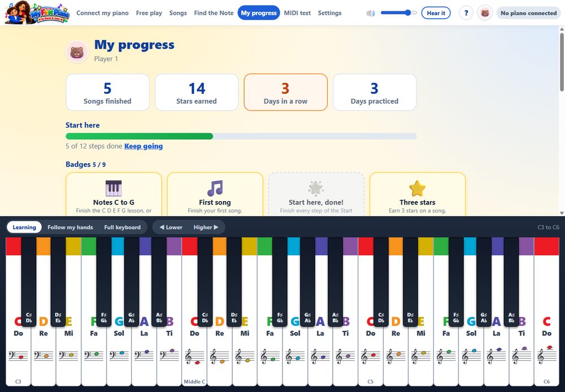Open Settings page
The height and width of the screenshot is (392, 565).
pyautogui.click(x=330, y=13)
